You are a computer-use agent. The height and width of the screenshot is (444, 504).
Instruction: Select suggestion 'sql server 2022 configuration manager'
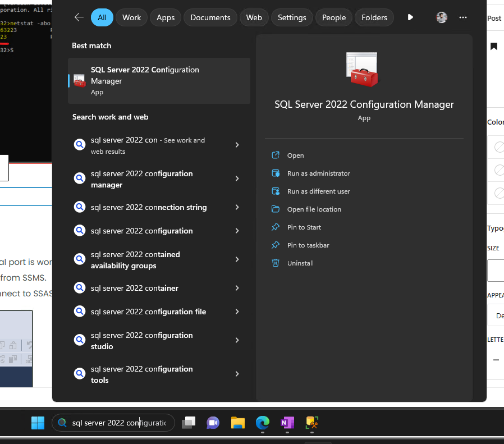(x=159, y=178)
